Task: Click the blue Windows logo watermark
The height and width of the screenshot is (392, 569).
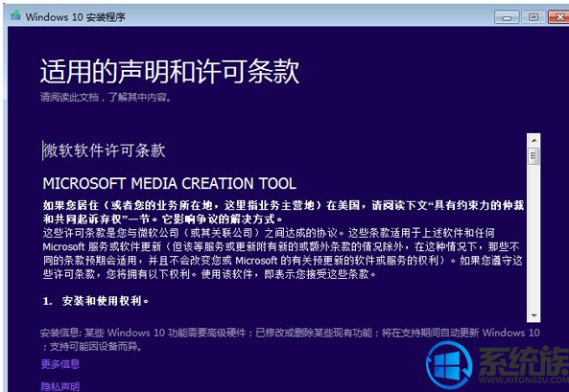Action: tap(449, 365)
